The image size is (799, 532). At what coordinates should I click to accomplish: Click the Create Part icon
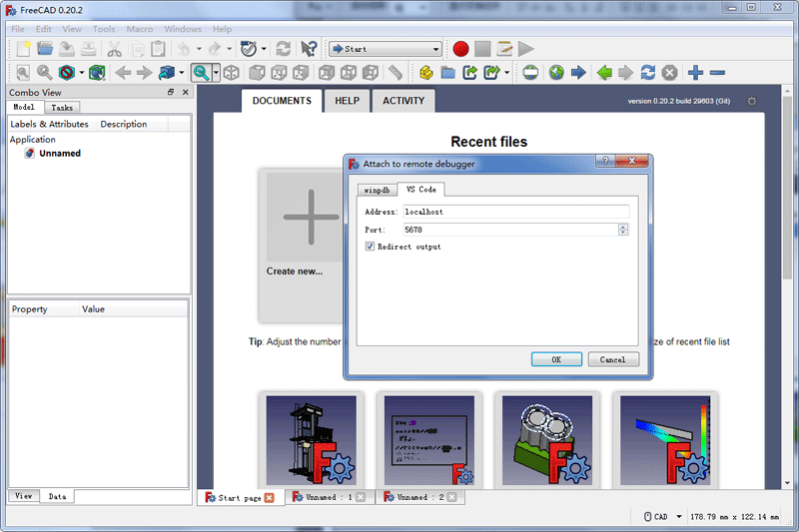(x=426, y=73)
